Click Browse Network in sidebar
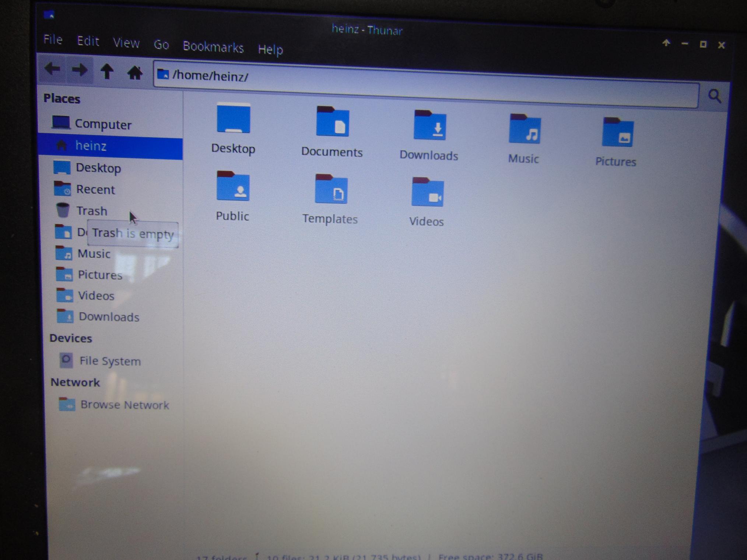747x560 pixels. click(124, 405)
